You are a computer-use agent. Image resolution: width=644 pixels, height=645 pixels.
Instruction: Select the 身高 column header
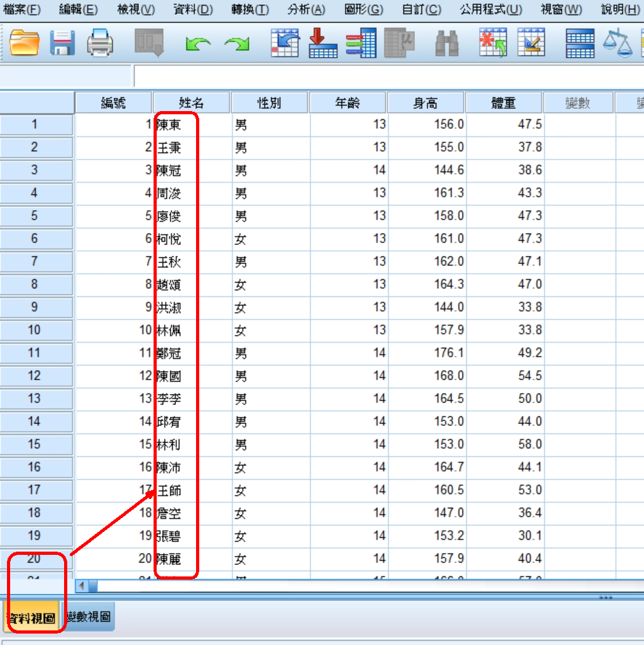[x=426, y=103]
